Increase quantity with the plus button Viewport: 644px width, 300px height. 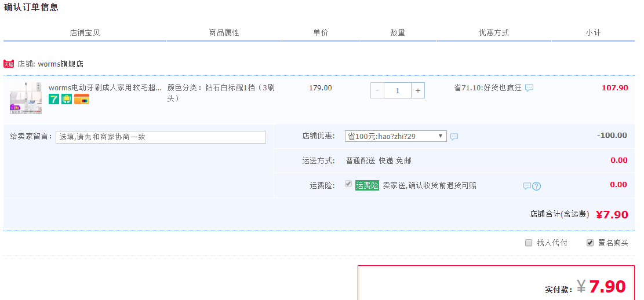418,91
